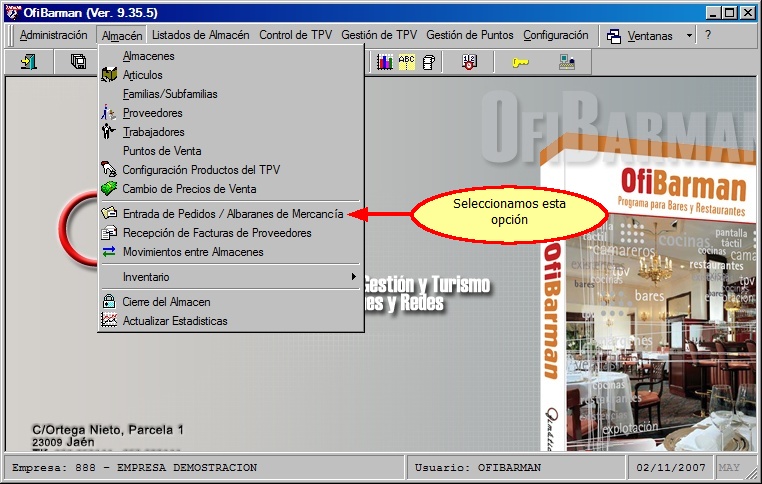
Task: Click the MAY caps indicator in status bar
Action: [729, 467]
